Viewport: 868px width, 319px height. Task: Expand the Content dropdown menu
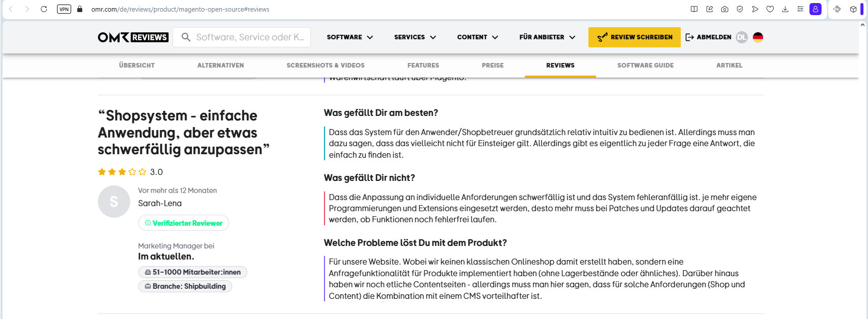[x=477, y=37]
